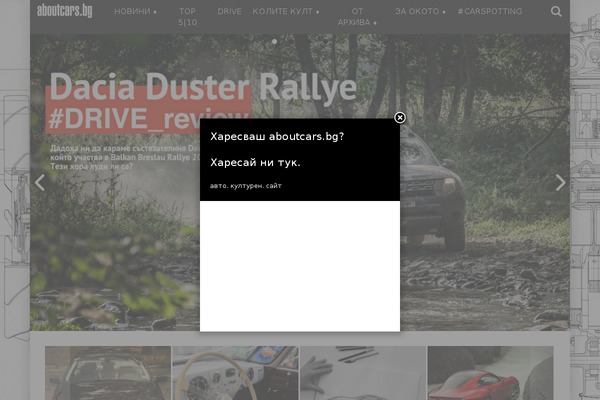Open the #CARSPOTTING menu item
Screen dimensions: 600x400
pos(490,11)
